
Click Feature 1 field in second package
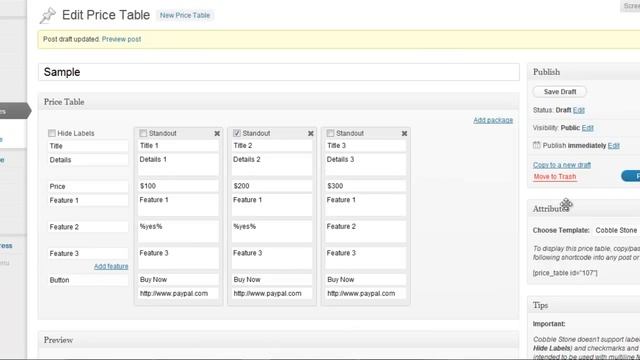[x=272, y=205]
